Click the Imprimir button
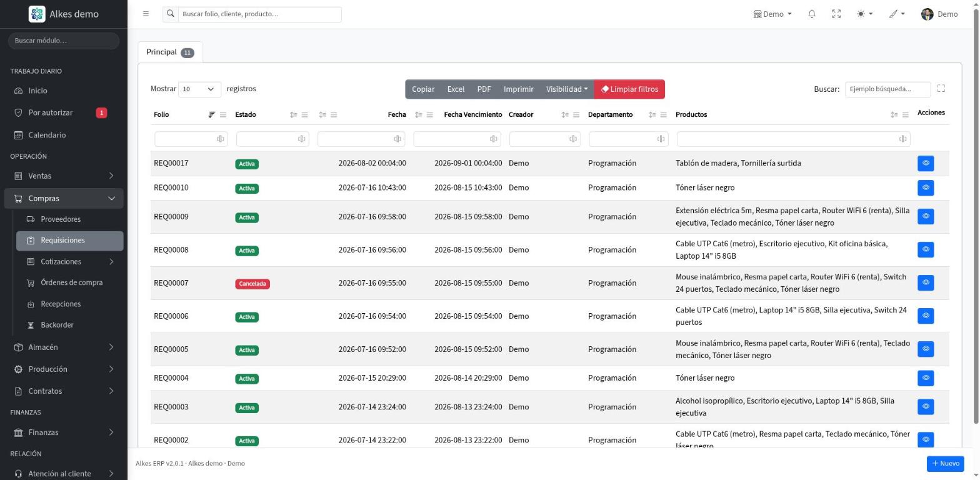 pyautogui.click(x=518, y=89)
